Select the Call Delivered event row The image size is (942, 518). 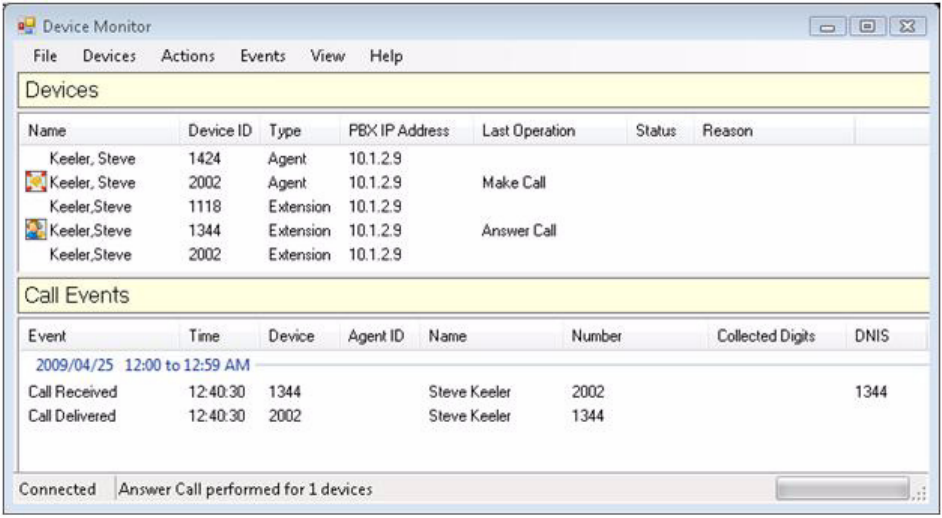[x=475, y=416]
